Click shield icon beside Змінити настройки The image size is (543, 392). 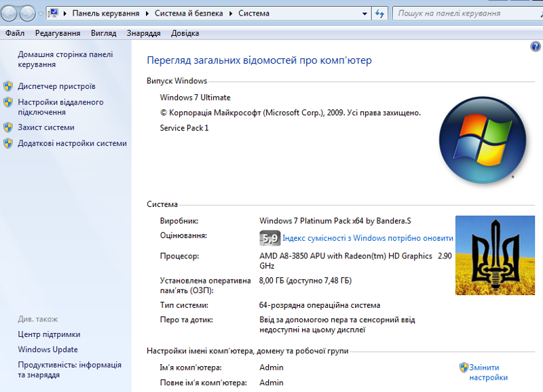click(464, 368)
